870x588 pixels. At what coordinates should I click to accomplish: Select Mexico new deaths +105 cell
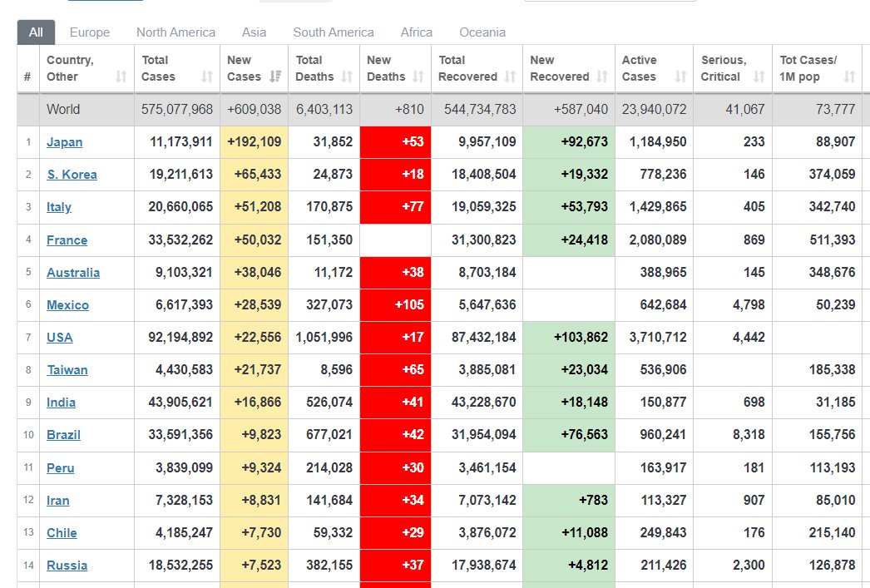396,304
